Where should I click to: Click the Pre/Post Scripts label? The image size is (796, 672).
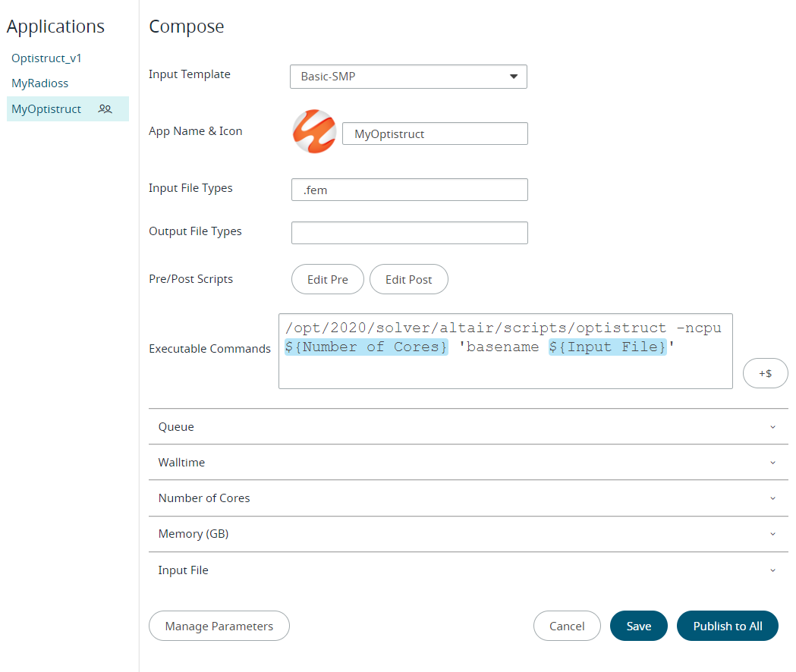pyautogui.click(x=191, y=279)
